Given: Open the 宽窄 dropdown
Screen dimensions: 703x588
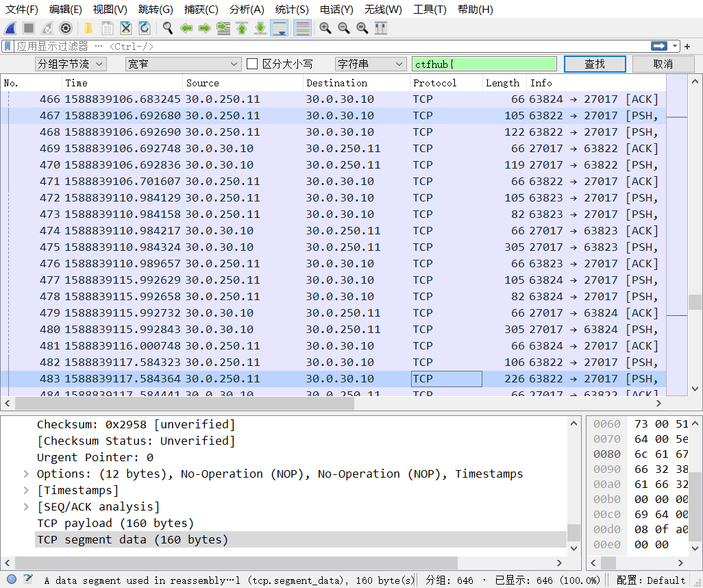Looking at the screenshot, I should click(182, 64).
